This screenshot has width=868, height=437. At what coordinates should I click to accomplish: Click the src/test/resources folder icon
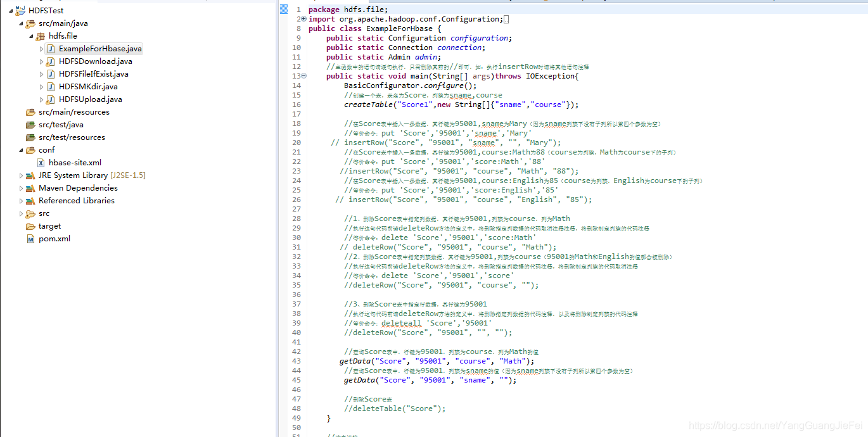[30, 137]
